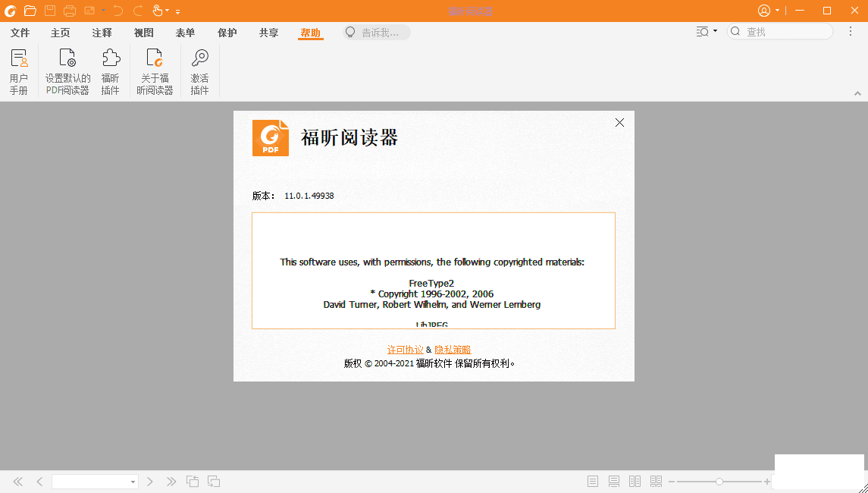
Task: Click the FreeType2 text in credits box
Action: click(x=431, y=283)
